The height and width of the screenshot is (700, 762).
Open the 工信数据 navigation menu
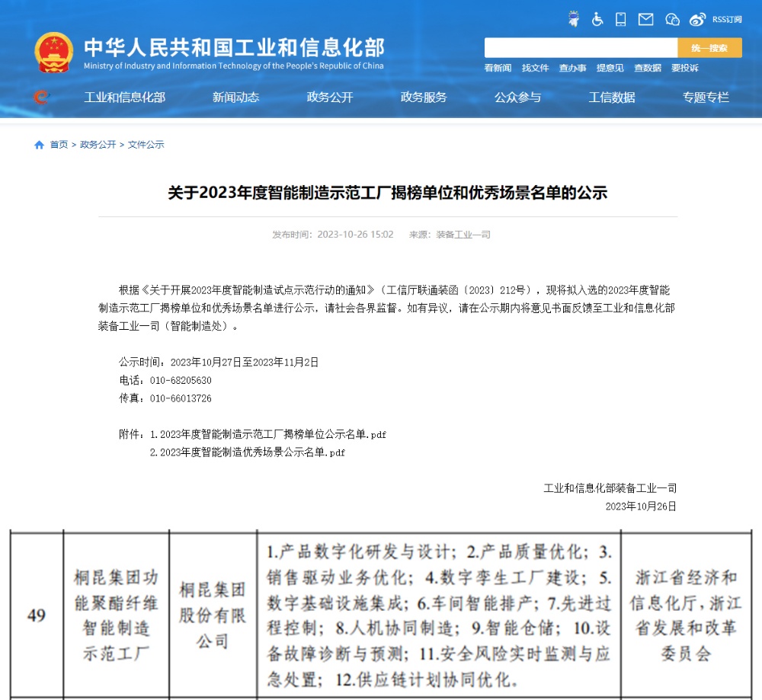[611, 97]
